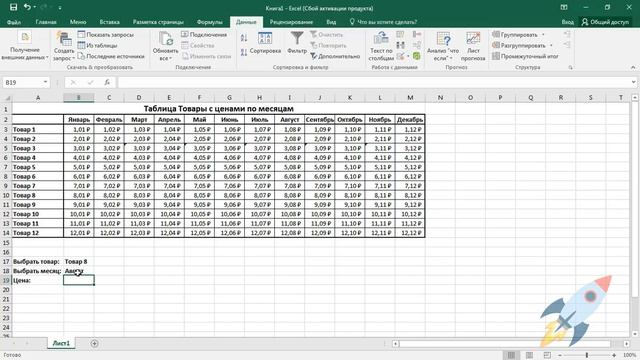Switch to the Вставка tab
Viewport: 640px width, 360px height.
[109, 22]
